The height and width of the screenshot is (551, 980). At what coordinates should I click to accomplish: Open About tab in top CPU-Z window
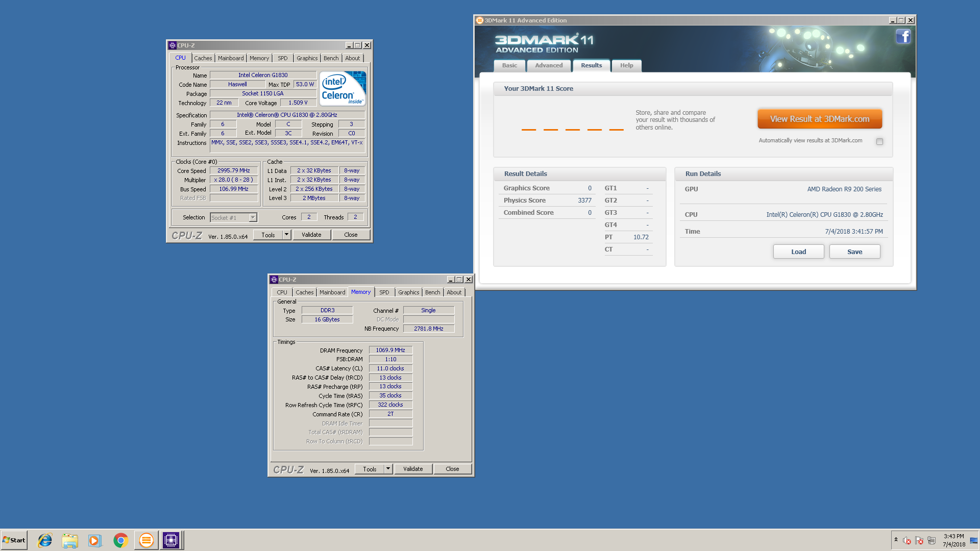click(353, 58)
